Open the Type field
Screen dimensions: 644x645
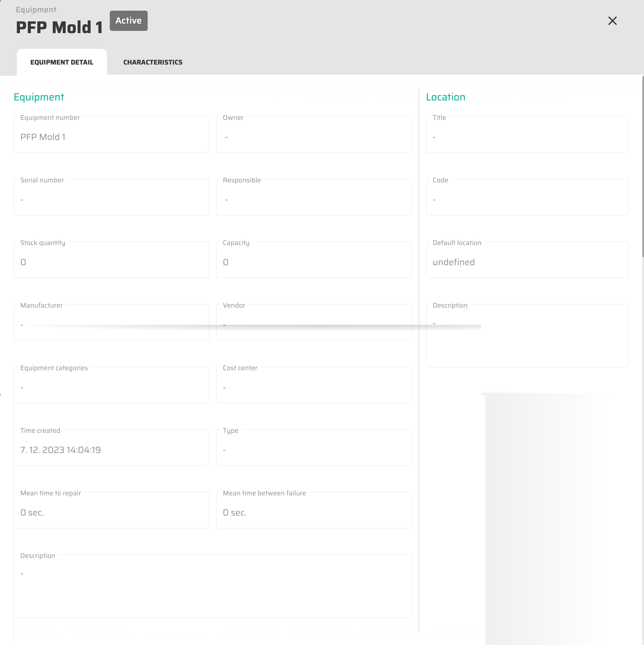pos(314,449)
